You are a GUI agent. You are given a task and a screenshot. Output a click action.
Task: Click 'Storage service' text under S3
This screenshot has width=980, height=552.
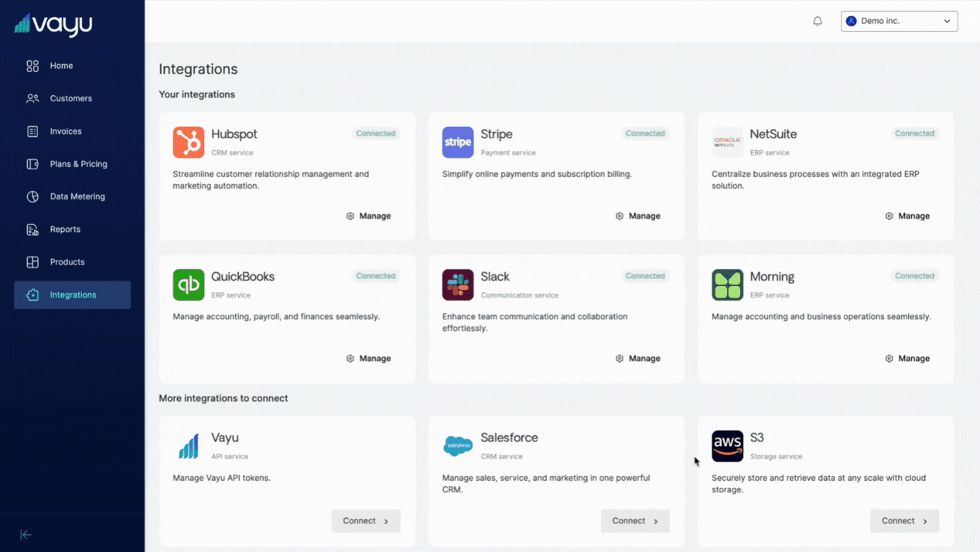point(776,457)
